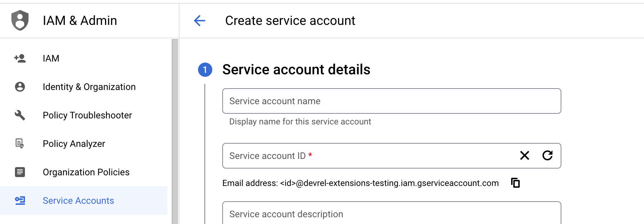
Task: Focus the Service account description field
Action: coord(391,214)
